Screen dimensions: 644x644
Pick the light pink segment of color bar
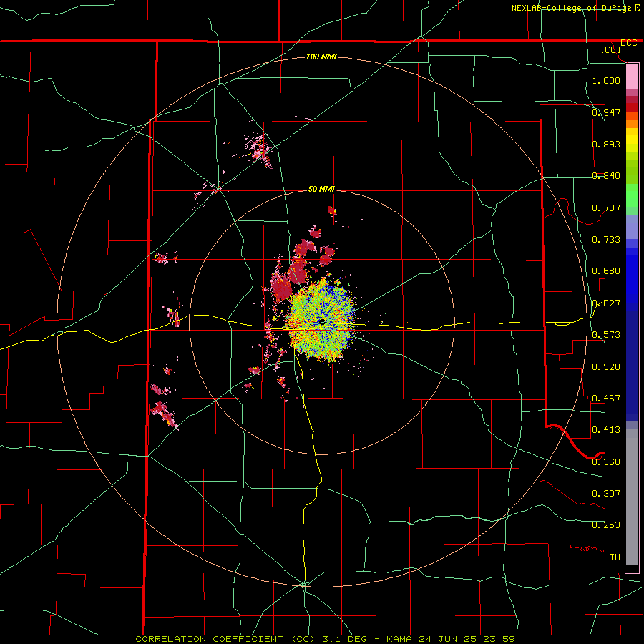coord(632,76)
